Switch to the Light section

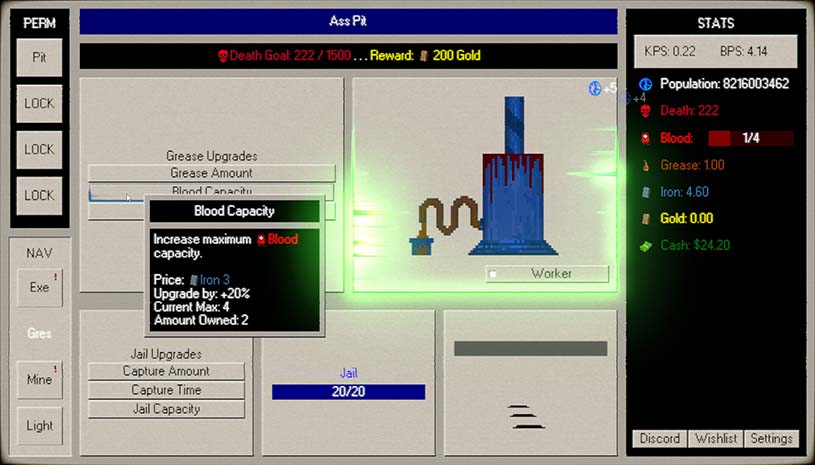40,426
